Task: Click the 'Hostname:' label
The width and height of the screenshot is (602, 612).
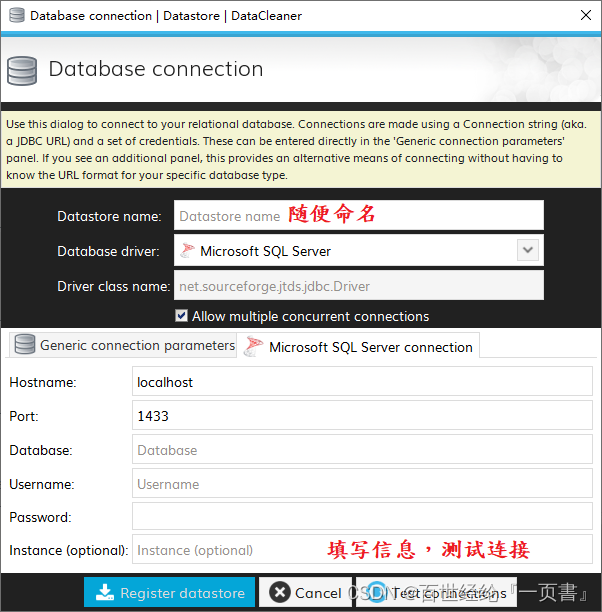Action: point(43,382)
